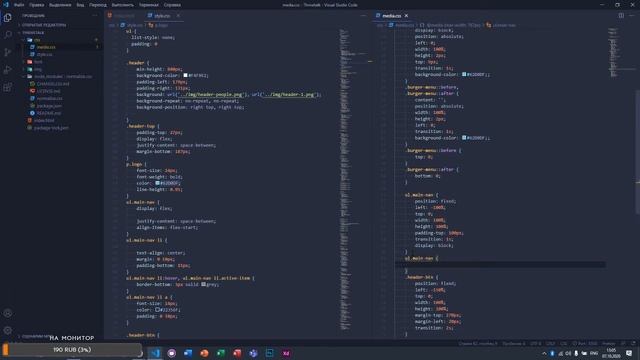Screen dimensions: 640x360
Task: Click the header-1.png url link
Action: coord(289,95)
